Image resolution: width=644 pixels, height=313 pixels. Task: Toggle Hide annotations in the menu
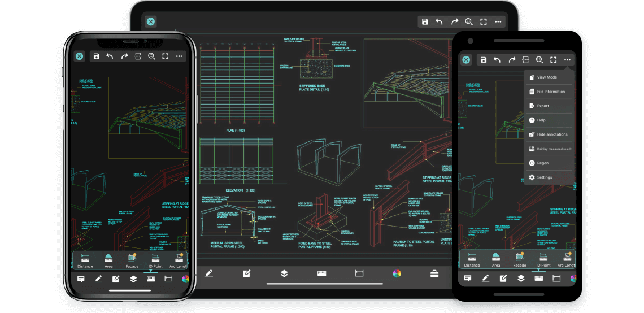[549, 134]
